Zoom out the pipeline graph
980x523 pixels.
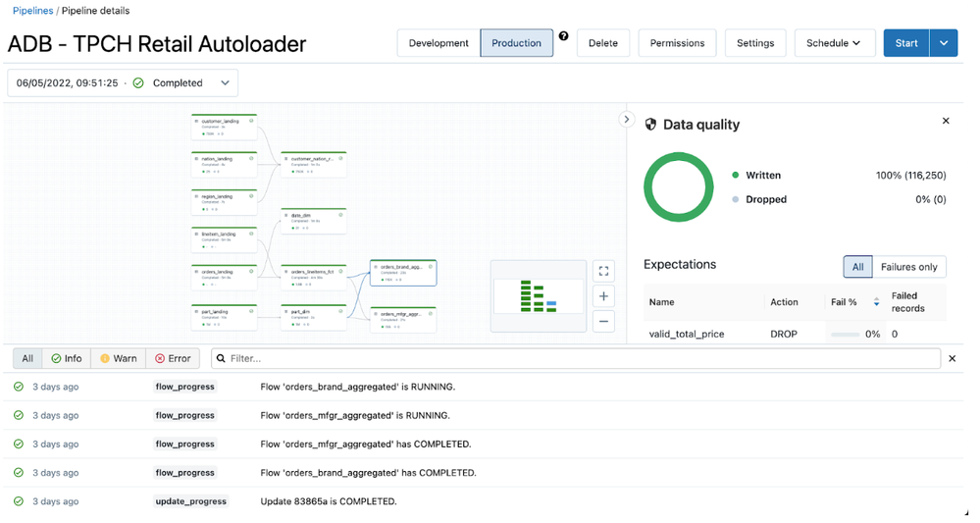(x=603, y=321)
